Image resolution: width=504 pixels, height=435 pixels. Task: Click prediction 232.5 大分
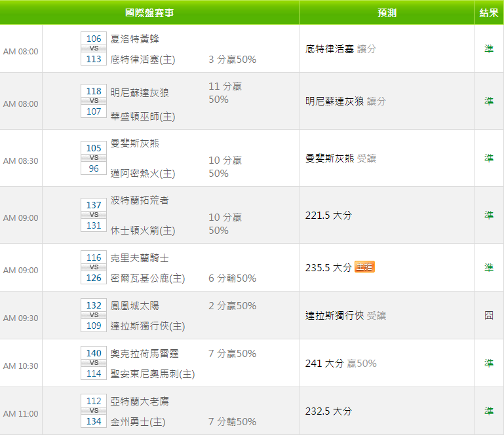pos(328,411)
